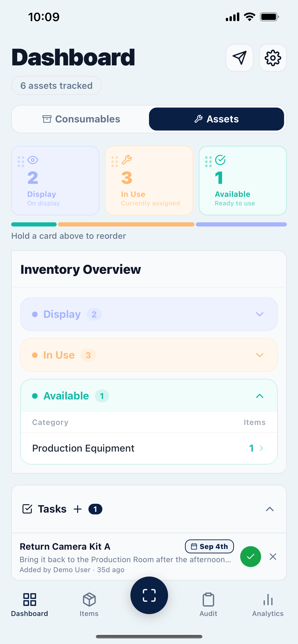Open the Audit tab
Image resolution: width=298 pixels, height=644 pixels.
click(208, 605)
